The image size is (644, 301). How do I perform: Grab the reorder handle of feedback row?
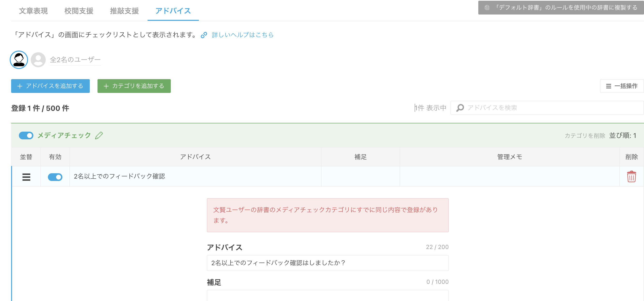[26, 177]
